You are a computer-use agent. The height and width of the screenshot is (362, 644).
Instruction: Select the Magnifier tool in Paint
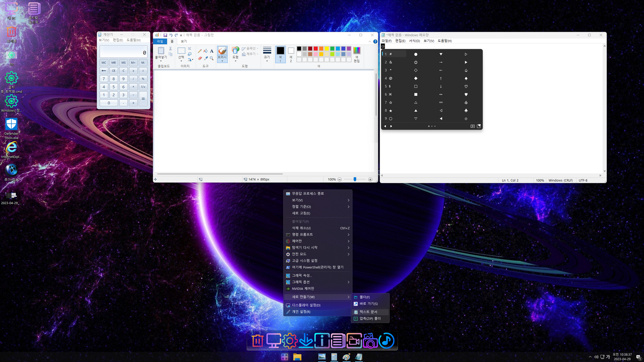(212, 58)
